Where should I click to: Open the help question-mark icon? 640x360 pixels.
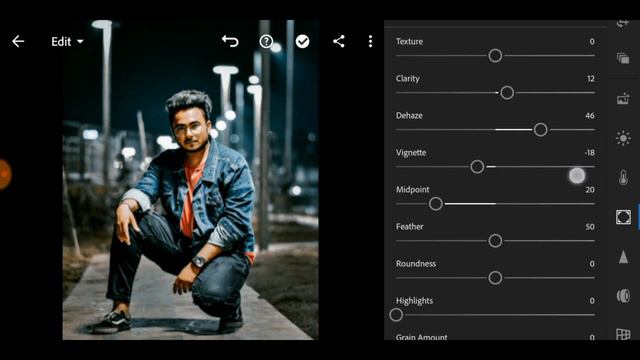[266, 41]
